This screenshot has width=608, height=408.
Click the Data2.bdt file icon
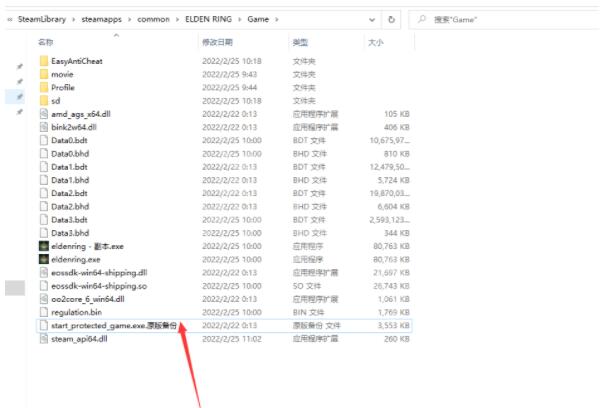[44, 193]
